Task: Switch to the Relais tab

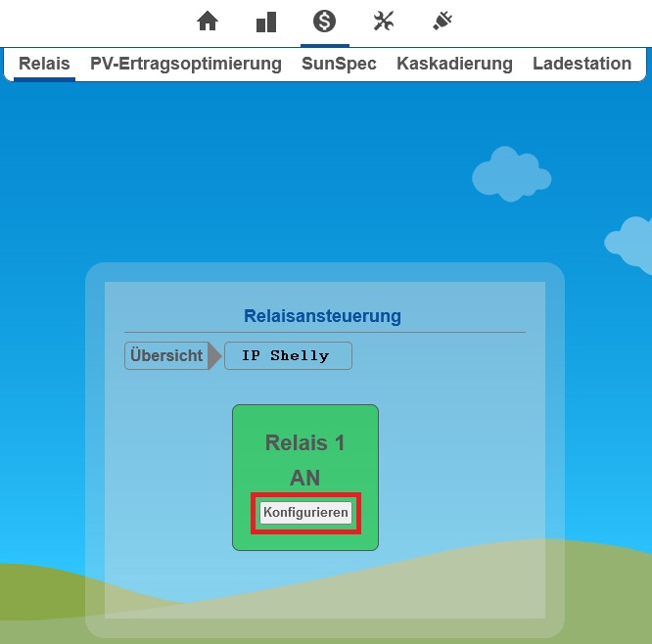Action: (x=45, y=64)
